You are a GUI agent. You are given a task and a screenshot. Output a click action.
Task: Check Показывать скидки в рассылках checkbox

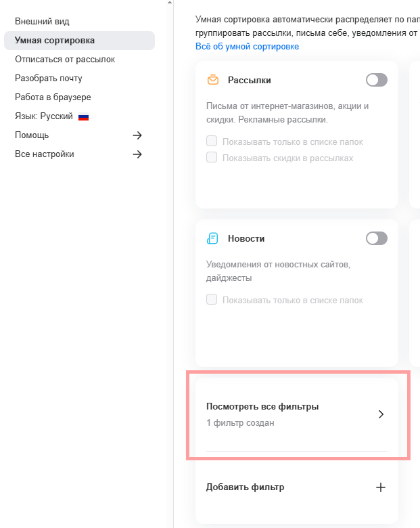click(212, 158)
